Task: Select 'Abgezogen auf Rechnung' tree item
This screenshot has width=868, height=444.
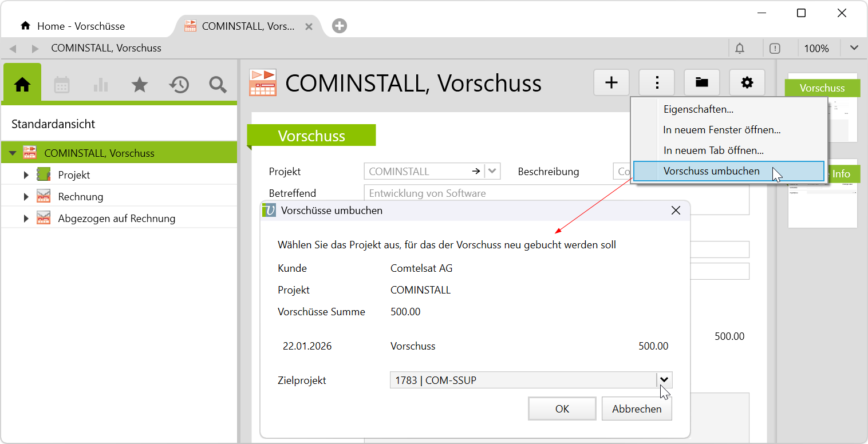Action: point(116,219)
